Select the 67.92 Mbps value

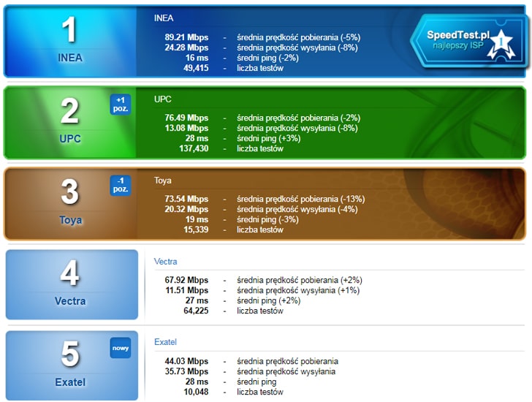186,280
